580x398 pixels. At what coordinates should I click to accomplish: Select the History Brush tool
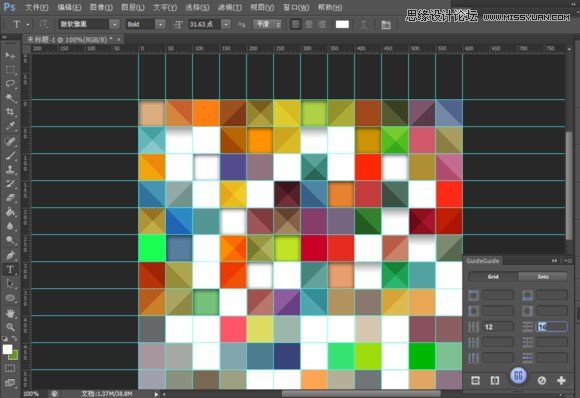tap(10, 183)
